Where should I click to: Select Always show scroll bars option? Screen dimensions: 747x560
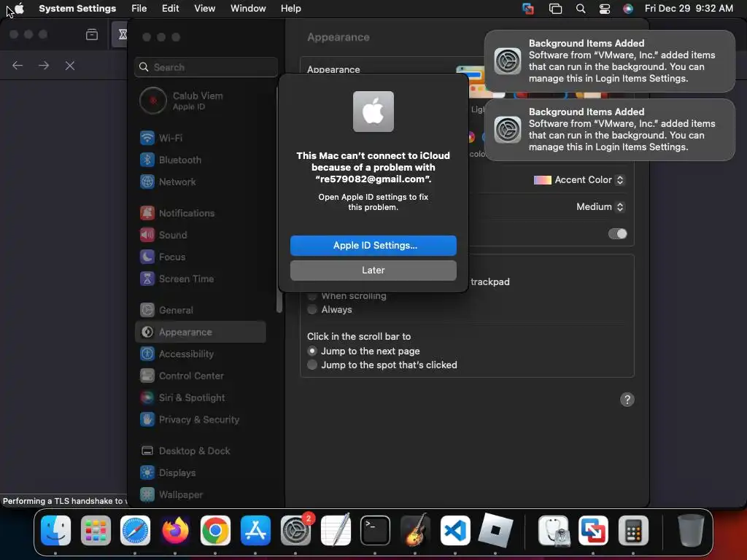coord(312,310)
